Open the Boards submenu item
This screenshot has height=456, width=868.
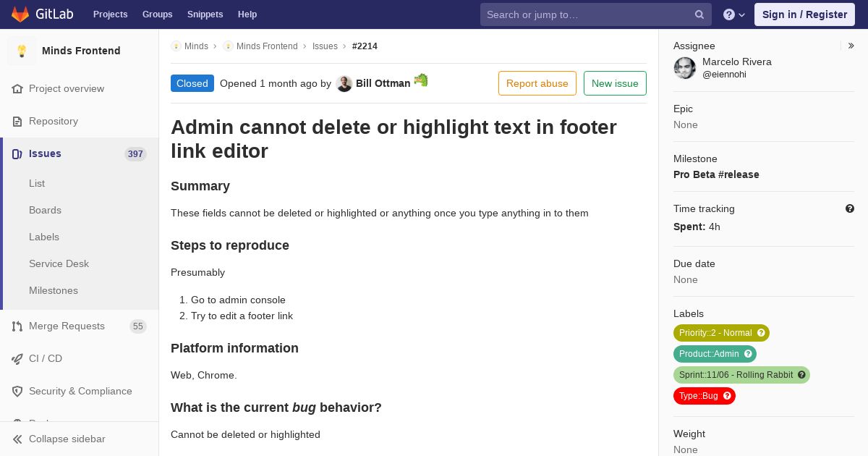[x=45, y=210]
